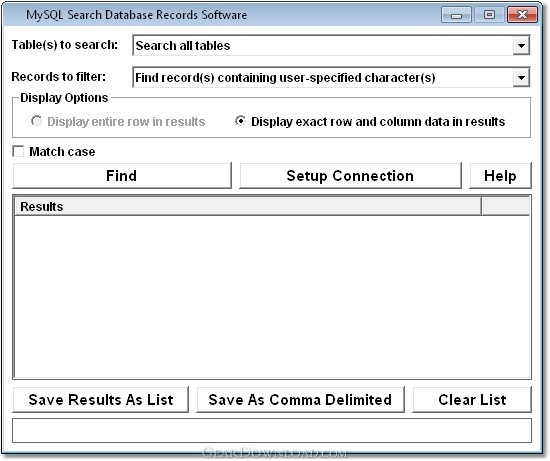Maximize the MySQL Search window

click(489, 15)
